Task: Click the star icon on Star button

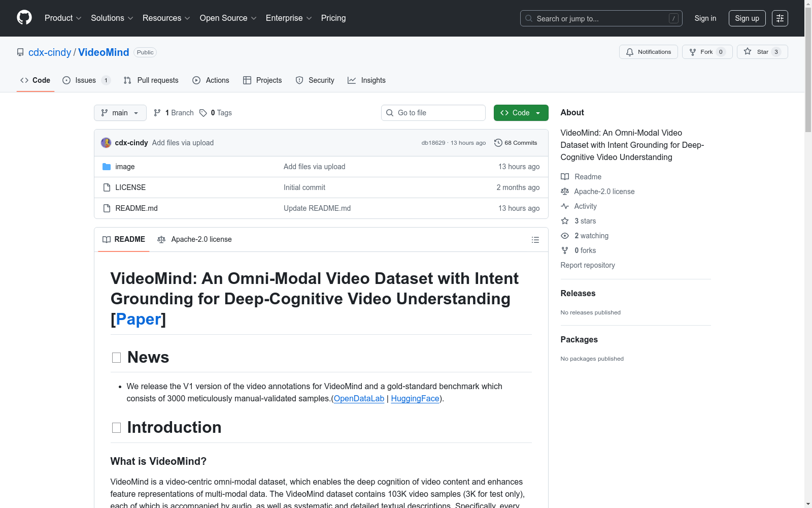Action: coord(748,51)
